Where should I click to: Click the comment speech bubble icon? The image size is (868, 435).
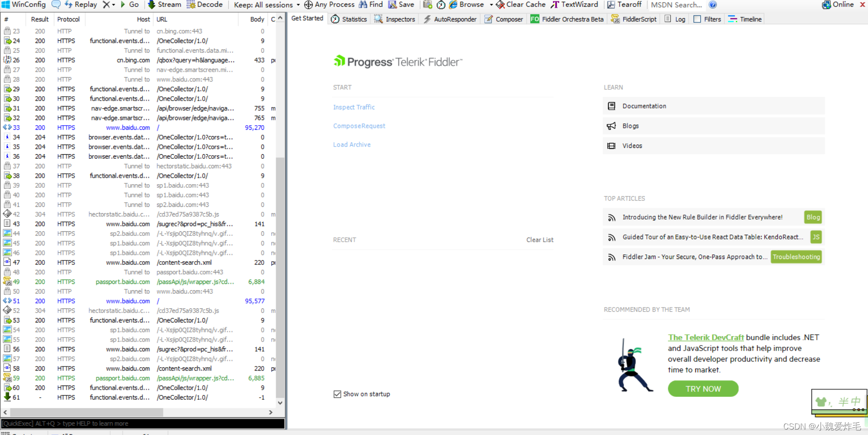[x=56, y=5]
